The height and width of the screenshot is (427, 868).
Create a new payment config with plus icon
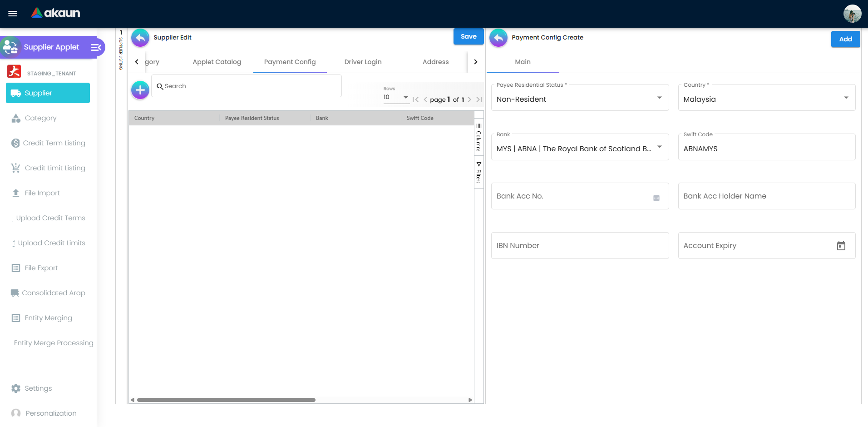[140, 90]
